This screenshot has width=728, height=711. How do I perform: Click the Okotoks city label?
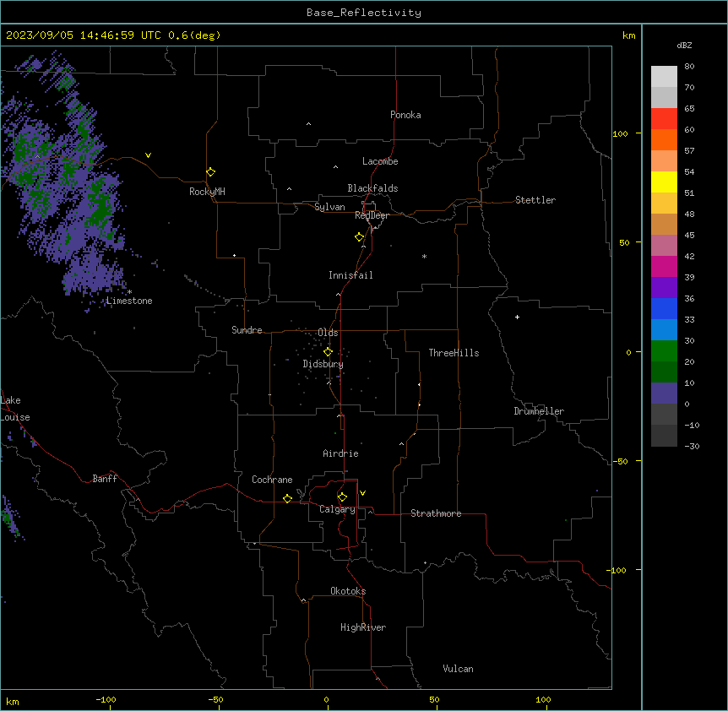tap(348, 591)
